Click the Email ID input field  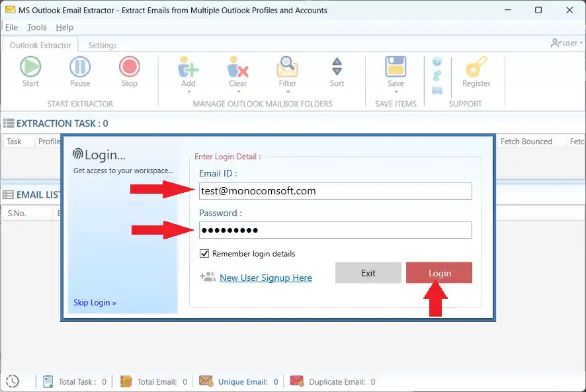click(x=335, y=191)
